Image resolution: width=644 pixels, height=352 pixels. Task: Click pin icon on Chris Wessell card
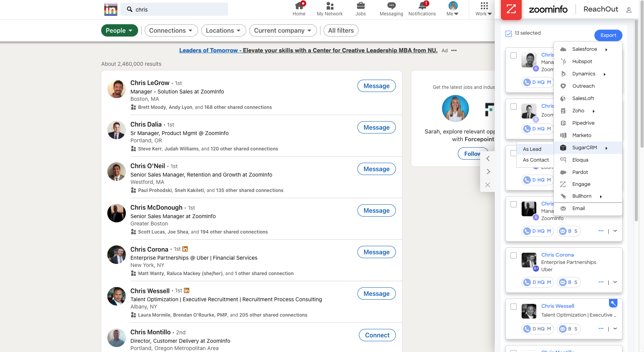pyautogui.click(x=613, y=303)
